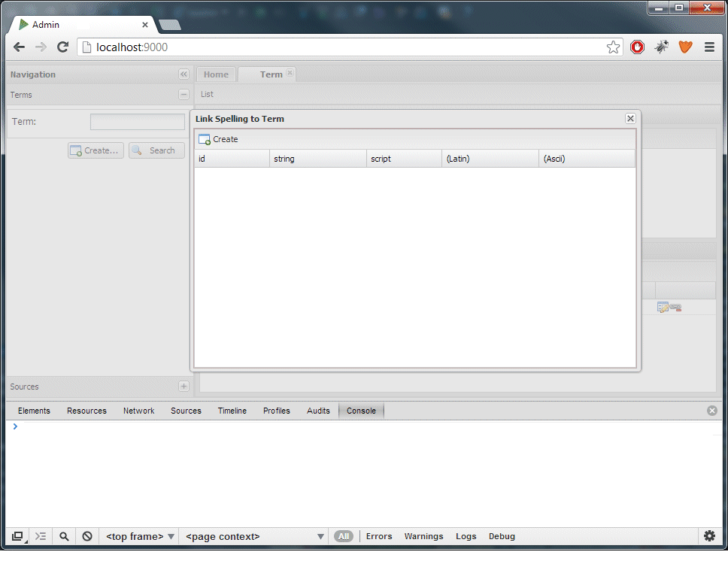Collapse the Terms panel with the minus control
Viewport: 728px width, 561px height.
(x=184, y=95)
